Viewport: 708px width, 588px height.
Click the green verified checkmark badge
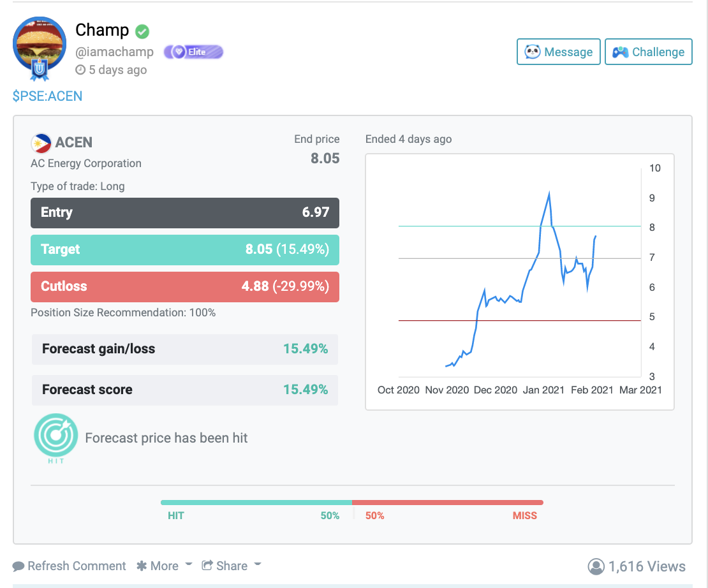pyautogui.click(x=142, y=31)
